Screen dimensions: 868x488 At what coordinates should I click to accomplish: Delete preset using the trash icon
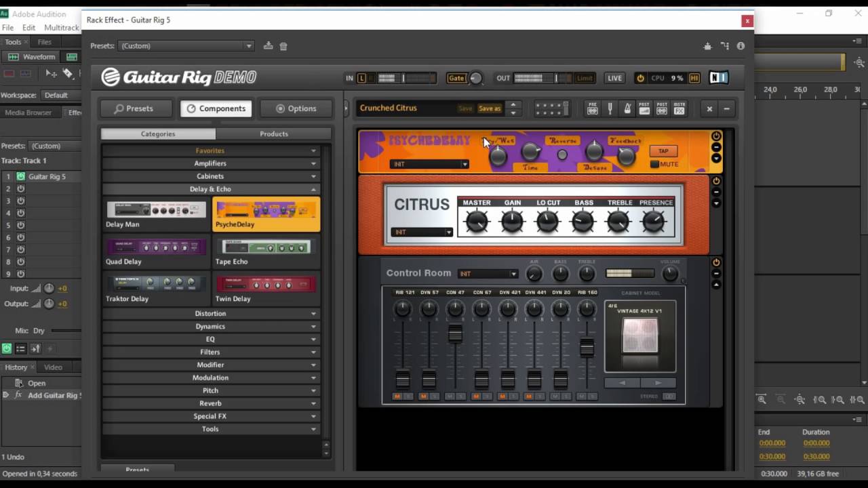click(283, 46)
